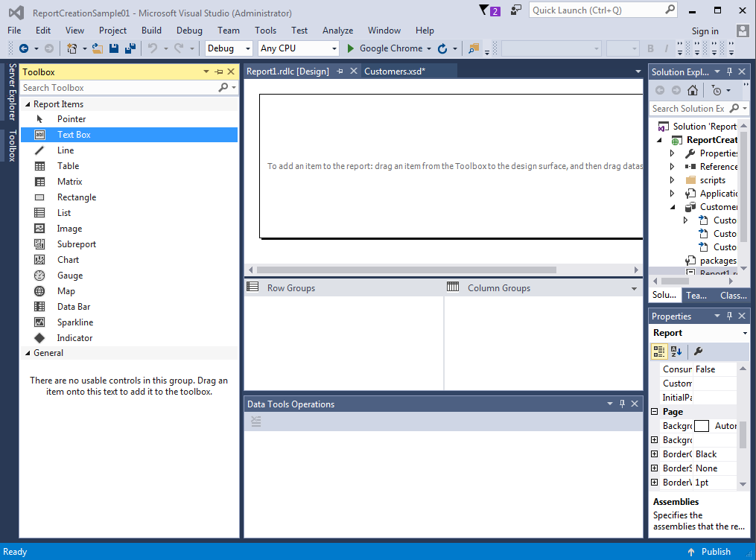
Task: Open the Build menu
Action: 151,31
